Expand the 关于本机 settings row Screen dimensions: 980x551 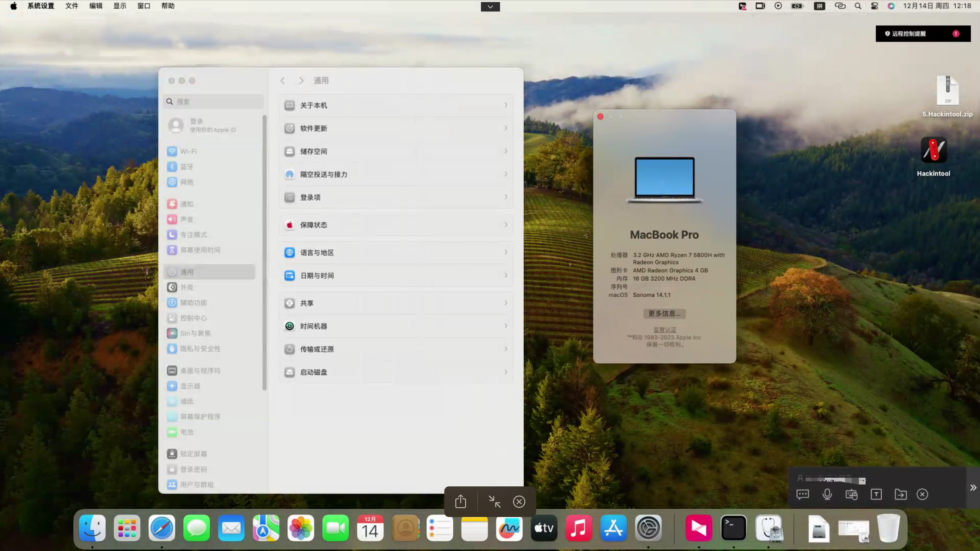tap(396, 105)
